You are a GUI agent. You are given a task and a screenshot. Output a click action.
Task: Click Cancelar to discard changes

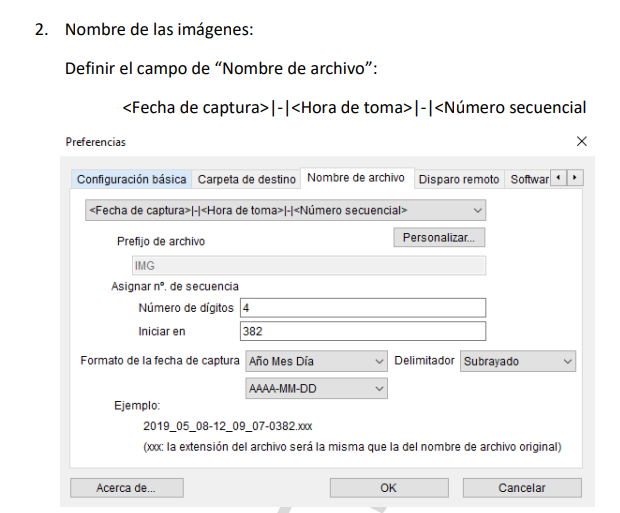click(522, 488)
